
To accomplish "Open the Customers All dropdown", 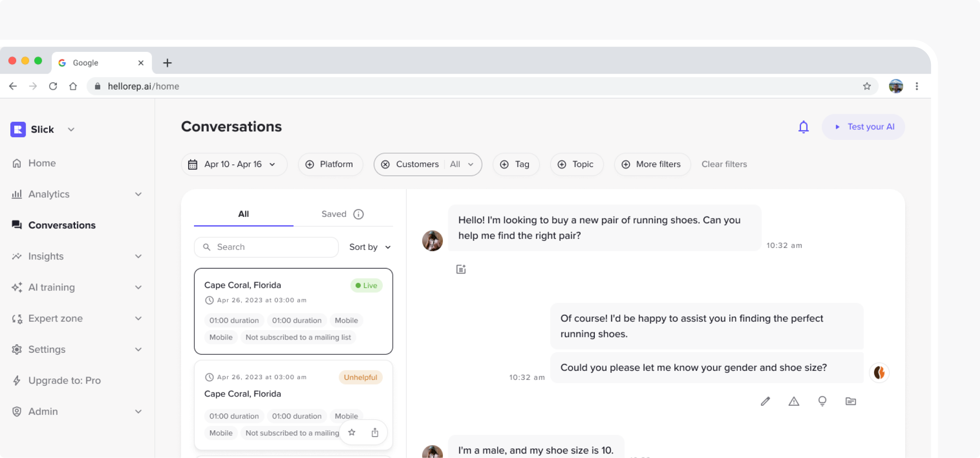I will tap(462, 164).
